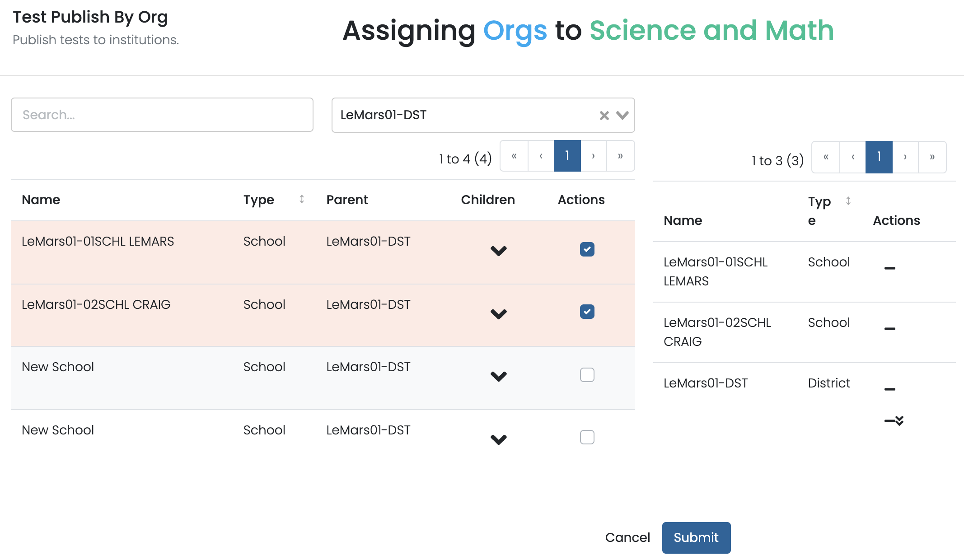Uncheck LeMars01-01SCHL LEMARS selection checkbox
Image resolution: width=964 pixels, height=560 pixels.
click(x=587, y=249)
